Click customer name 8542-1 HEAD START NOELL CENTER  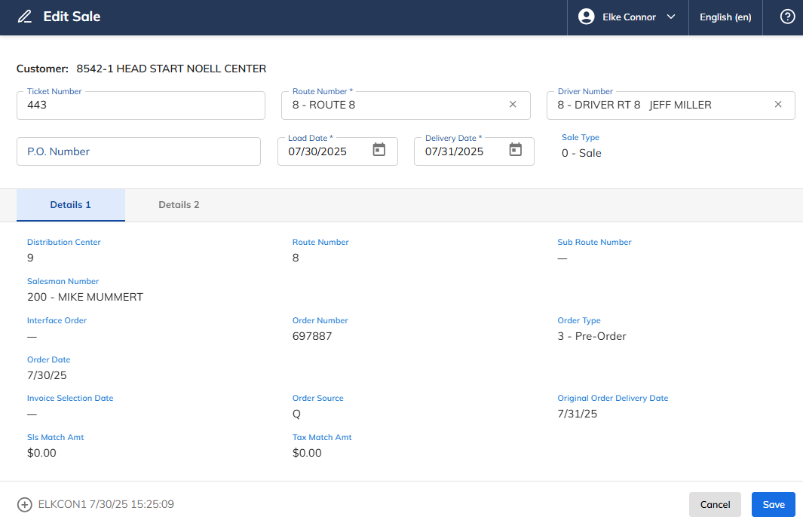coord(171,69)
